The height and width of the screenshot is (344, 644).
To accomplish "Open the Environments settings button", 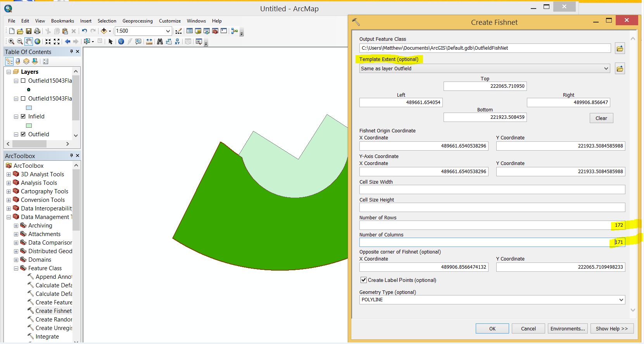I will [568, 328].
